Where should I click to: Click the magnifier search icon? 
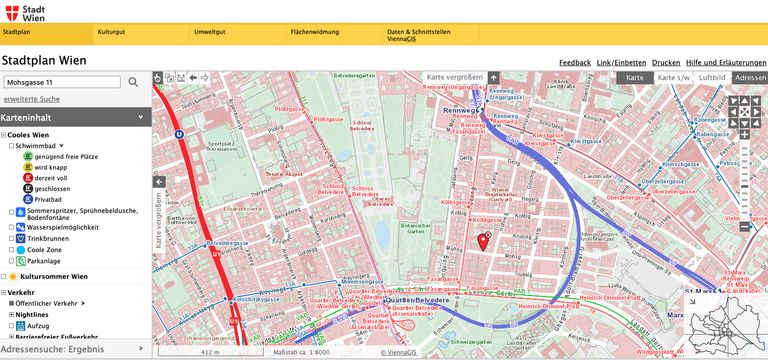(x=133, y=82)
